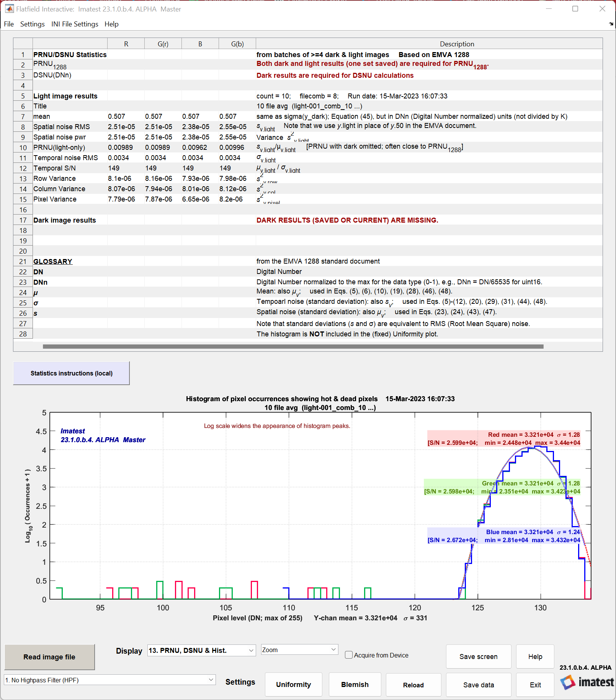Open the Help menu in the menu bar
Screen dimensions: 616x700
[111, 24]
